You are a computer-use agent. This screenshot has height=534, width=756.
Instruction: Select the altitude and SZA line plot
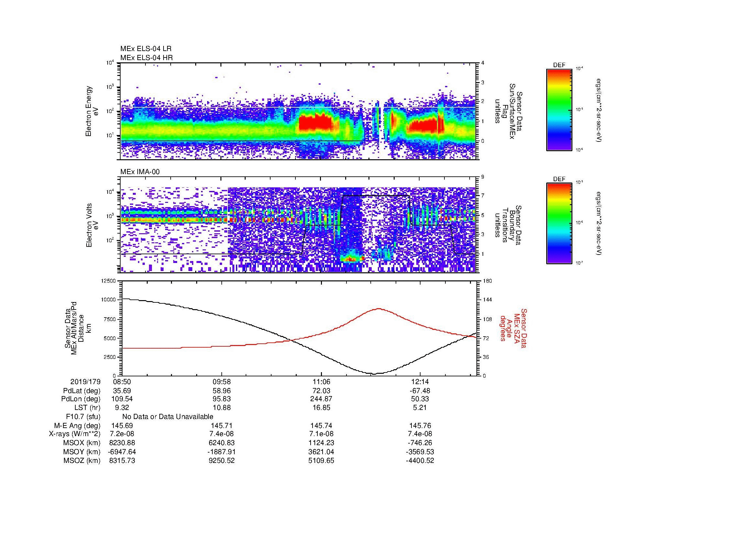(300, 328)
